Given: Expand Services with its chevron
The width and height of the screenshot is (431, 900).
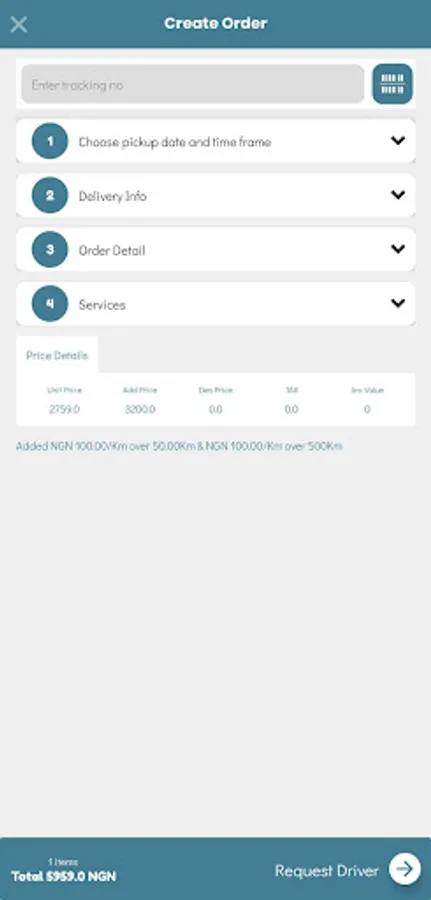Looking at the screenshot, I should (x=398, y=303).
